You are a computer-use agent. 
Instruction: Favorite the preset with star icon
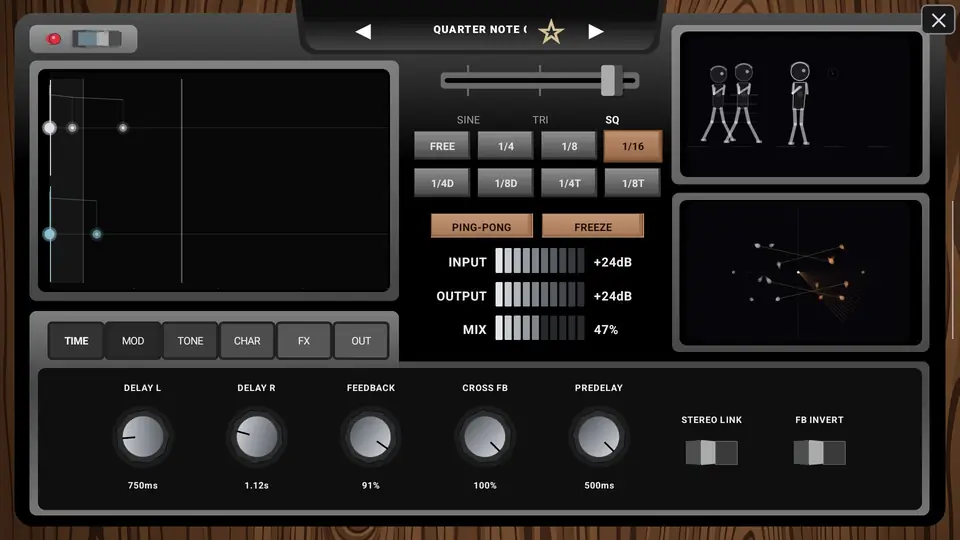[x=551, y=32]
